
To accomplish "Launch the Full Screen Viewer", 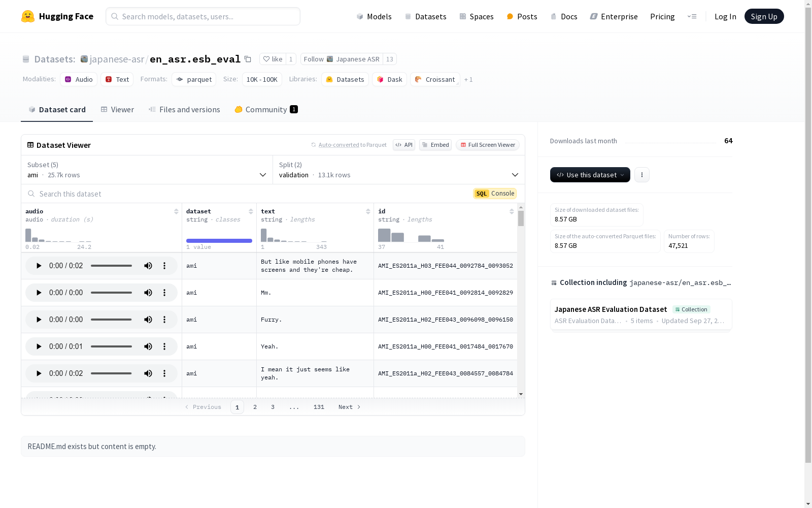I will click(x=488, y=145).
